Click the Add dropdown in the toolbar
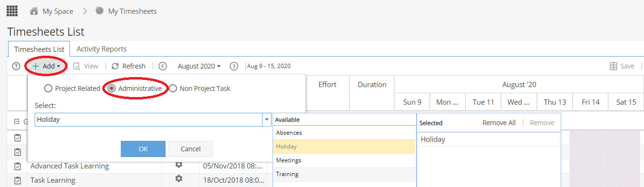The height and width of the screenshot is (187, 644). pos(46,66)
